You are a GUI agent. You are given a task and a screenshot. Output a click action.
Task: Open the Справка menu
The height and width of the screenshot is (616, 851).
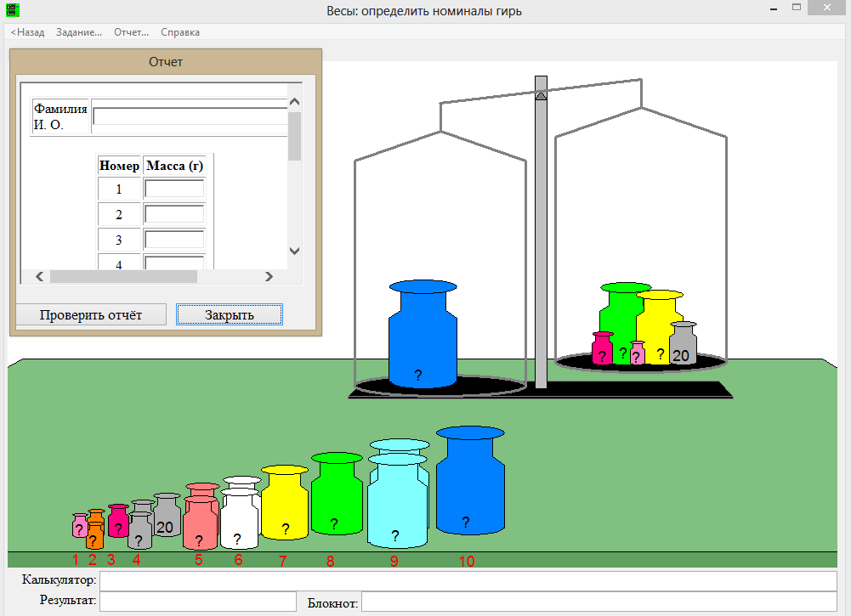point(180,32)
